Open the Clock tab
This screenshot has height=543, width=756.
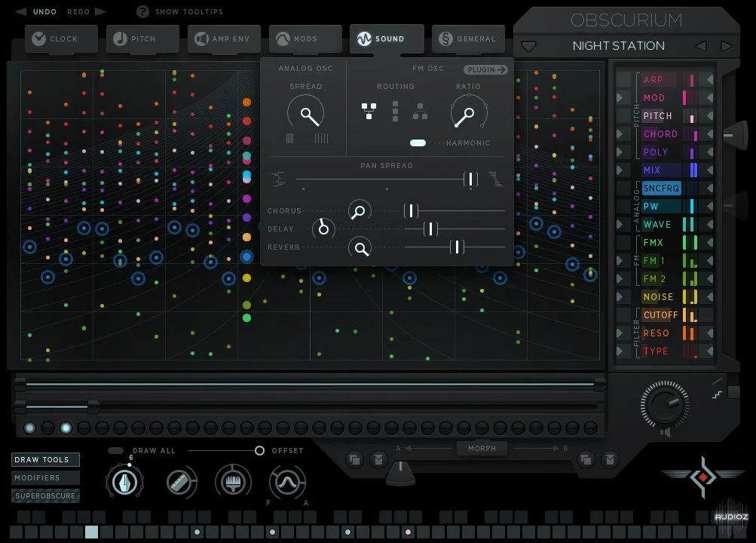click(61, 38)
